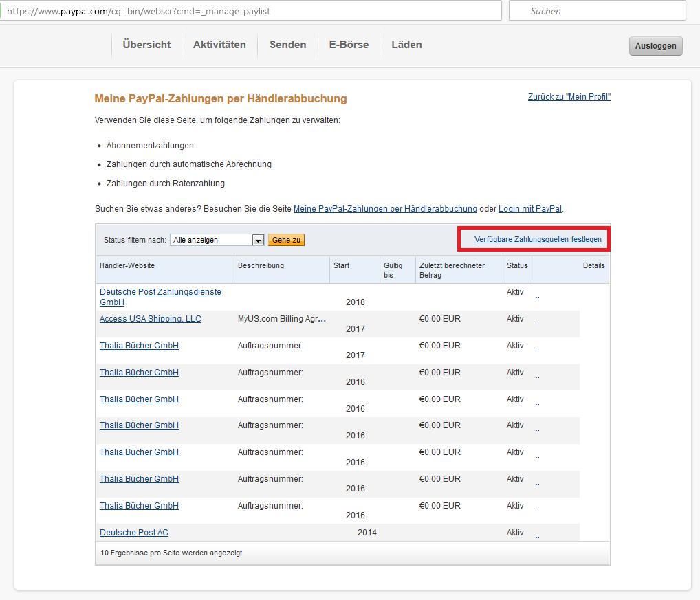This screenshot has width=700, height=600.
Task: Click the Abonnementzahlungen bullet text
Action: (150, 146)
